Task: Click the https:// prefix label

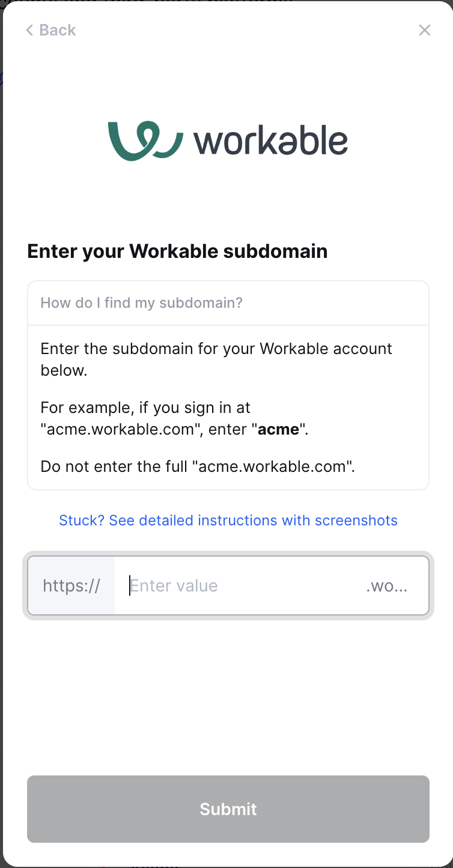Action: (71, 585)
